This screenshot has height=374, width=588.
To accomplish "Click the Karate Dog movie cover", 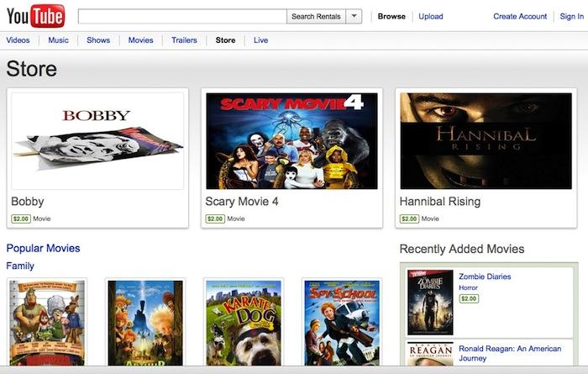I will tap(244, 323).
